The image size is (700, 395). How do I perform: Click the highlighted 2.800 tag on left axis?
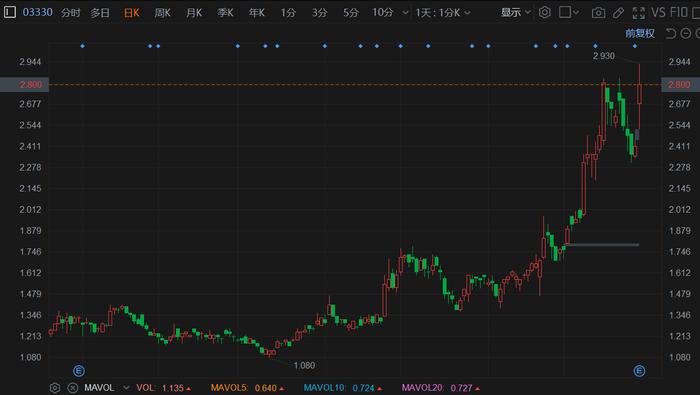click(24, 84)
